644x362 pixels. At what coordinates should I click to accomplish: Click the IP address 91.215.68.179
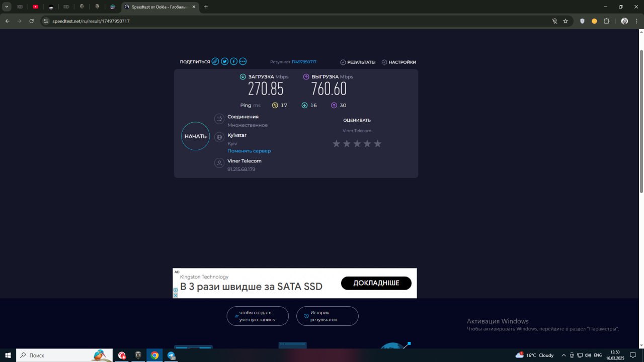(242, 169)
